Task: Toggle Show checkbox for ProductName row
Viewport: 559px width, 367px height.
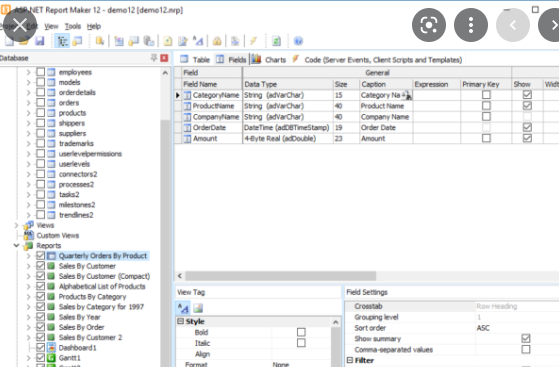Action: point(527,106)
